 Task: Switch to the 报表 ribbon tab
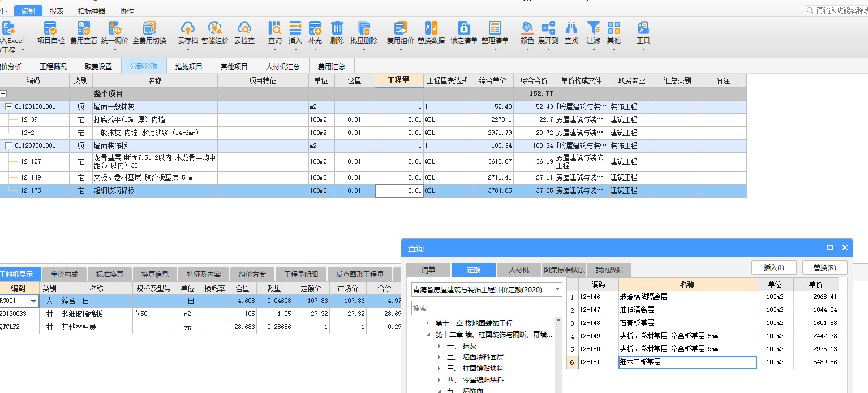57,11
